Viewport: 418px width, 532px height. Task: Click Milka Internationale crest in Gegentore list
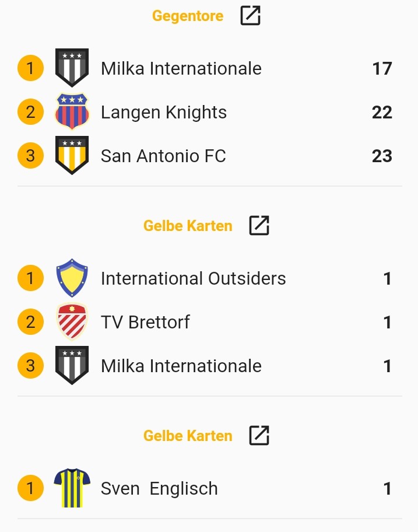tap(72, 68)
